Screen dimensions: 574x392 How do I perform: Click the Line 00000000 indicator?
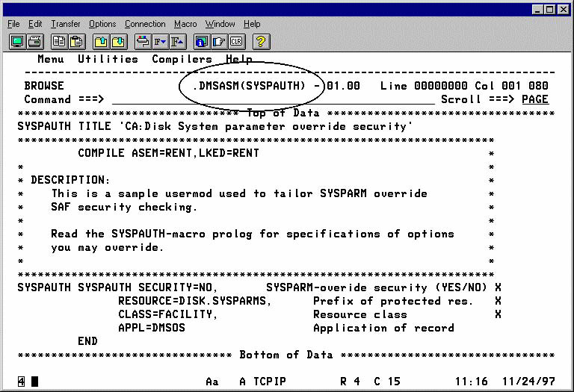point(424,86)
